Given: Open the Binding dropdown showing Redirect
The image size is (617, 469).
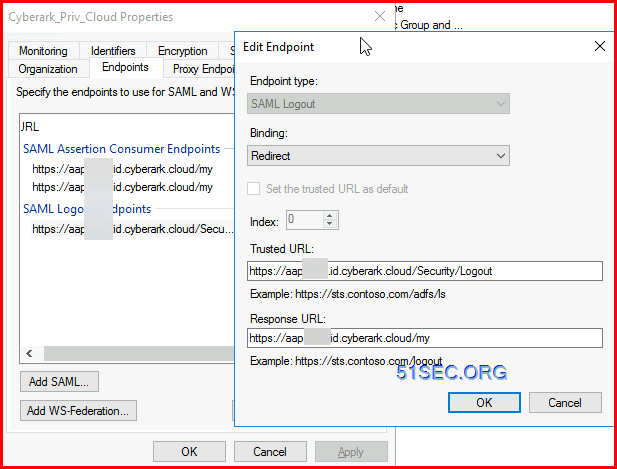Looking at the screenshot, I should (x=378, y=156).
